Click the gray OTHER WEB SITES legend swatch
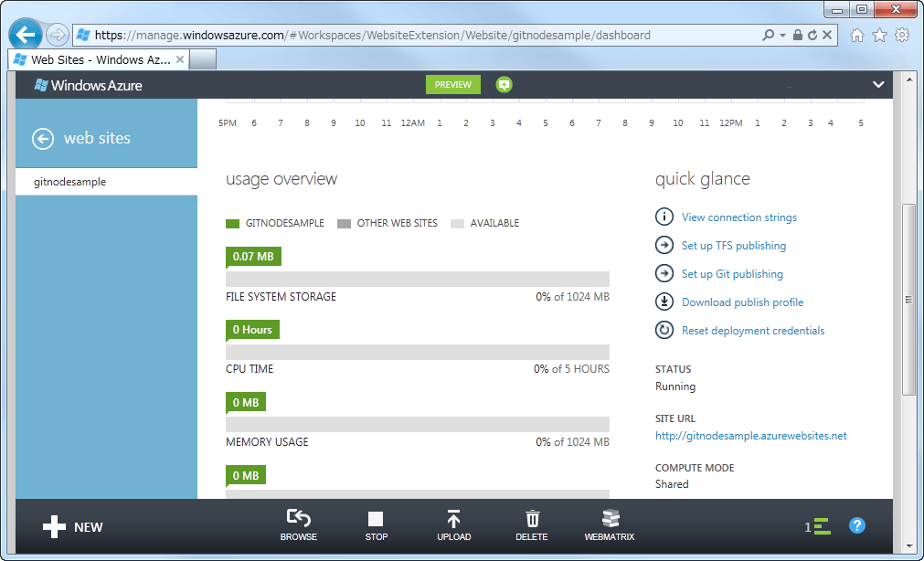The width and height of the screenshot is (924, 561). click(x=345, y=223)
